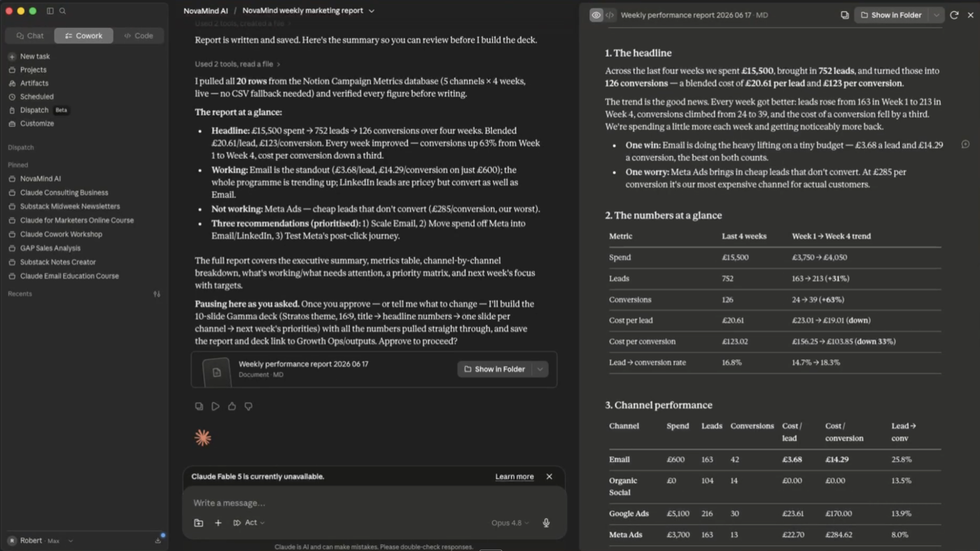Open pinned Claude Consulting Business
Screen dimensions: 980x551
tap(64, 193)
